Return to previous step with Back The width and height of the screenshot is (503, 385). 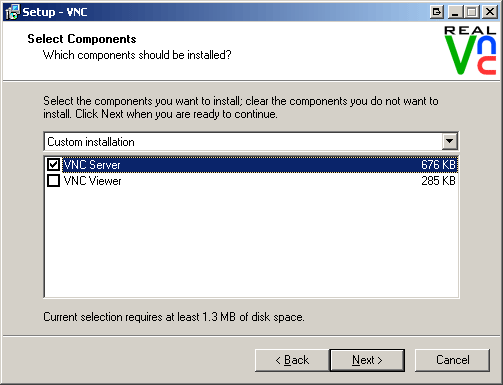point(292,360)
